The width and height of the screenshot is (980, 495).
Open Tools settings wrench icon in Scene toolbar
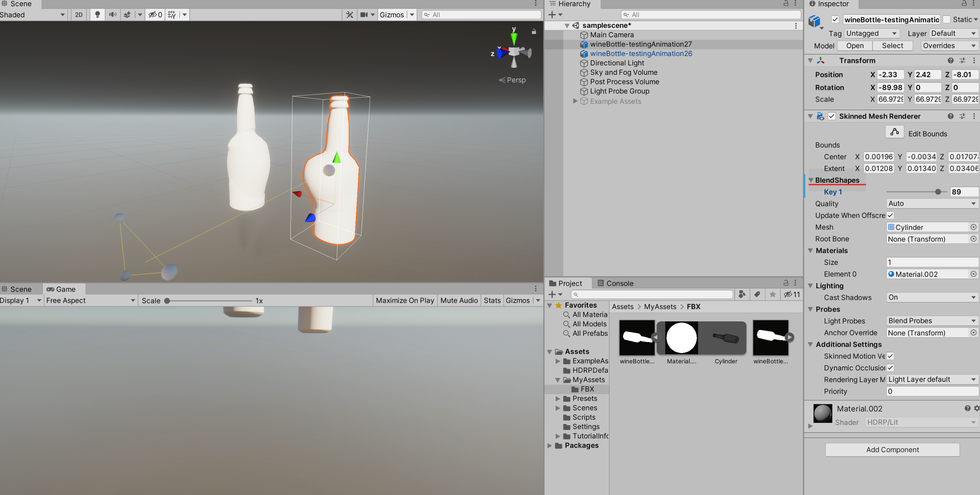[x=350, y=14]
